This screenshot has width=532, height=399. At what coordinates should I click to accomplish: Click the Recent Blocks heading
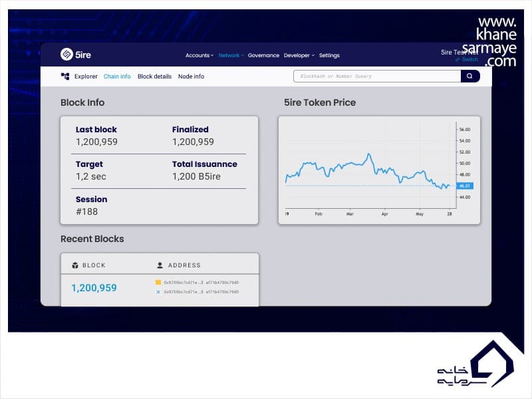coord(92,239)
